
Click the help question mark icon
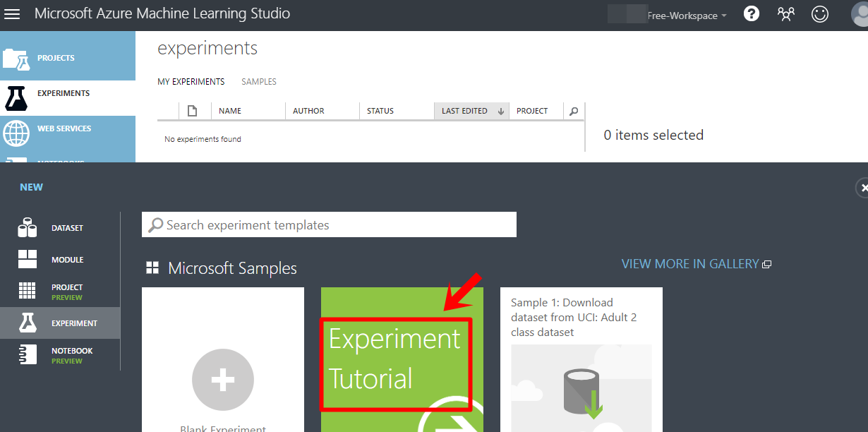(752, 14)
